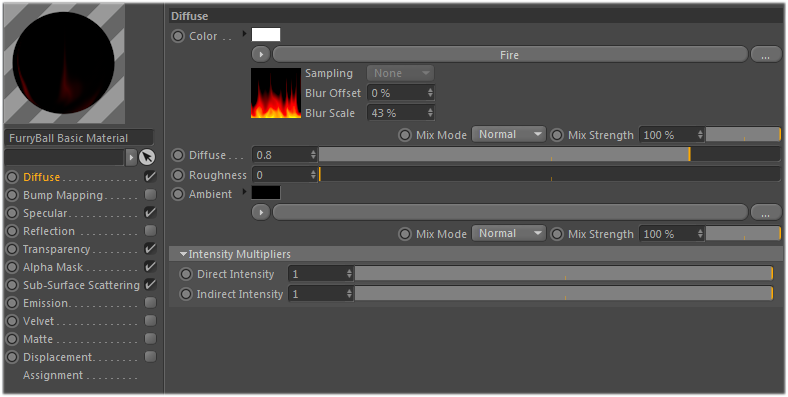Open Mix Mode dropdown under Ambient
This screenshot has height=397, width=788.
pos(508,234)
